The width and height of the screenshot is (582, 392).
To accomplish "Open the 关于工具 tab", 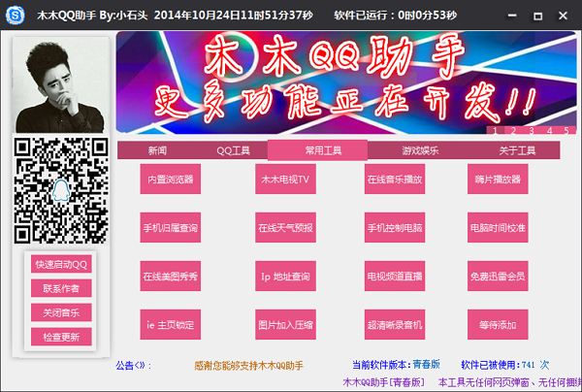I will click(x=517, y=150).
